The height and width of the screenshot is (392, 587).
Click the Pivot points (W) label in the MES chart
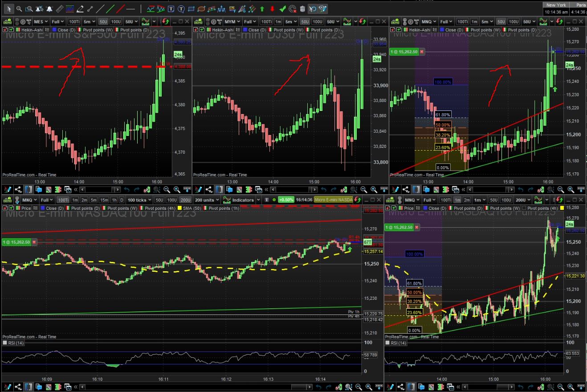(x=98, y=30)
